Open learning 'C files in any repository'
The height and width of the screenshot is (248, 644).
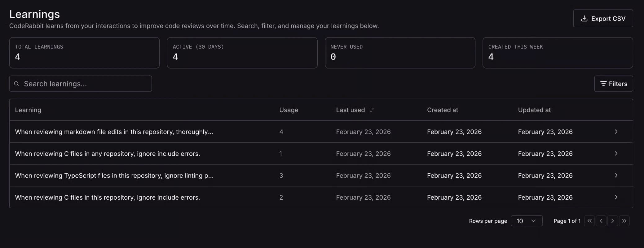108,153
